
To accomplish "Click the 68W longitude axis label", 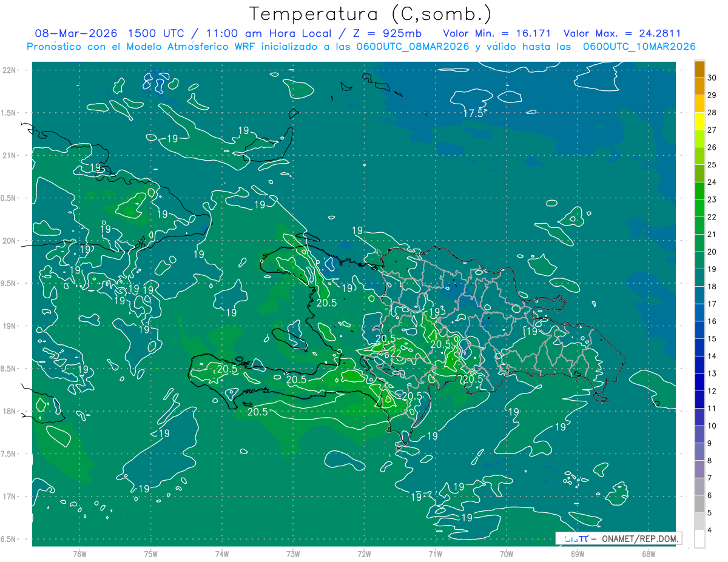I will (649, 554).
